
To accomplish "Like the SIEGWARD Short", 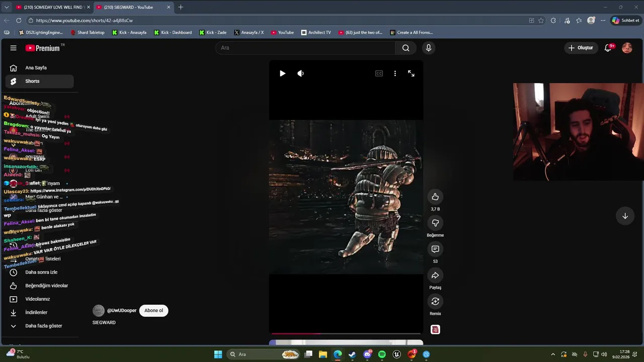I will pos(435,197).
